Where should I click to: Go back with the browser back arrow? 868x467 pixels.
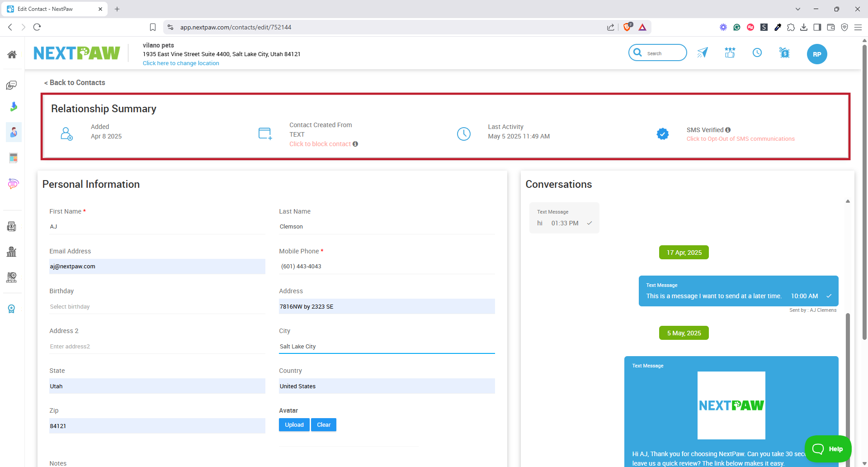pos(10,27)
